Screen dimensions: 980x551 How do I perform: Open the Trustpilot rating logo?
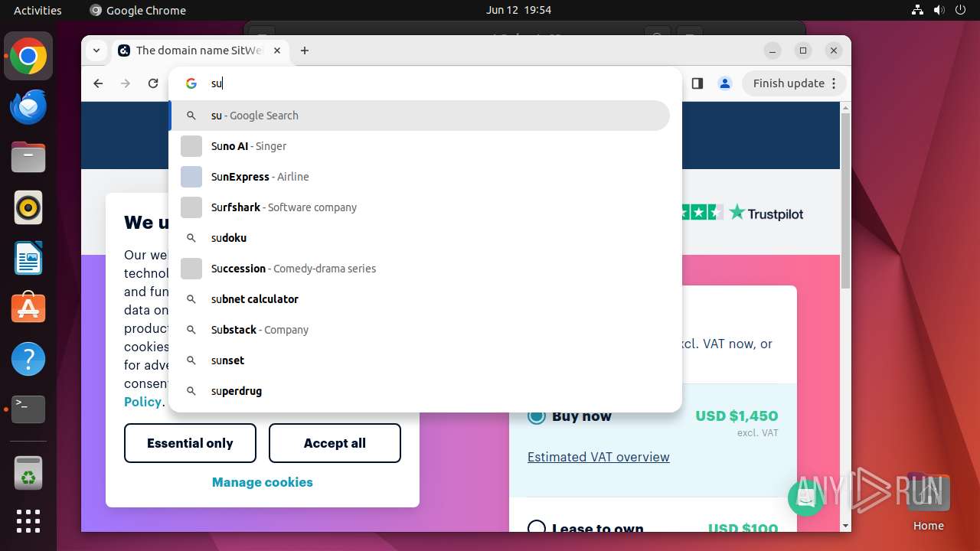(x=766, y=213)
